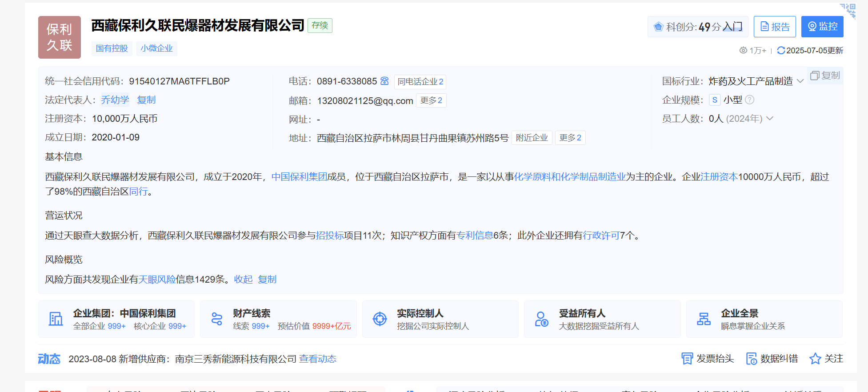Open 化学原料和化学制品制造业 industry link
Viewport: 868px width, 392px height.
click(x=570, y=177)
